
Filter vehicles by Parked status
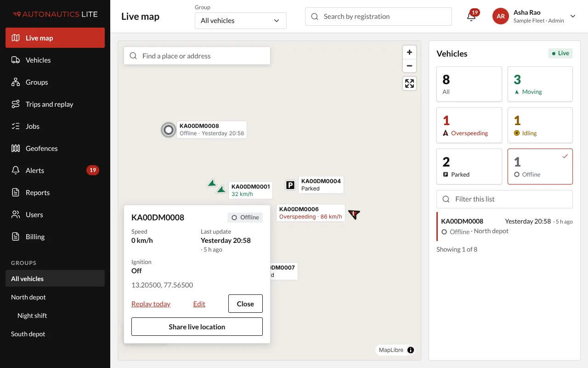click(x=469, y=167)
